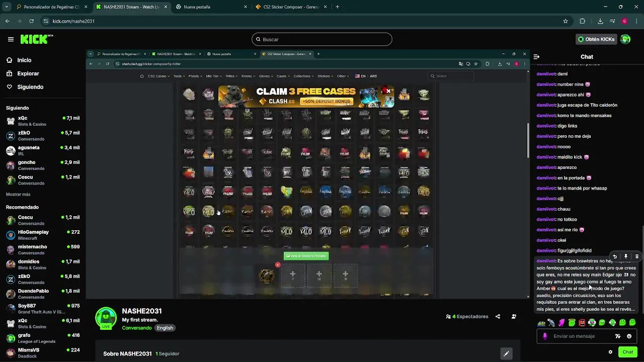Open Collections dropdown in streamed site
The width and height of the screenshot is (644, 362).
(303, 76)
